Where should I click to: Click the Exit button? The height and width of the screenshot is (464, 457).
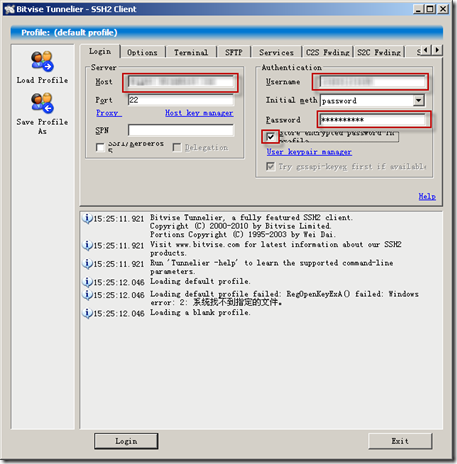(x=400, y=441)
